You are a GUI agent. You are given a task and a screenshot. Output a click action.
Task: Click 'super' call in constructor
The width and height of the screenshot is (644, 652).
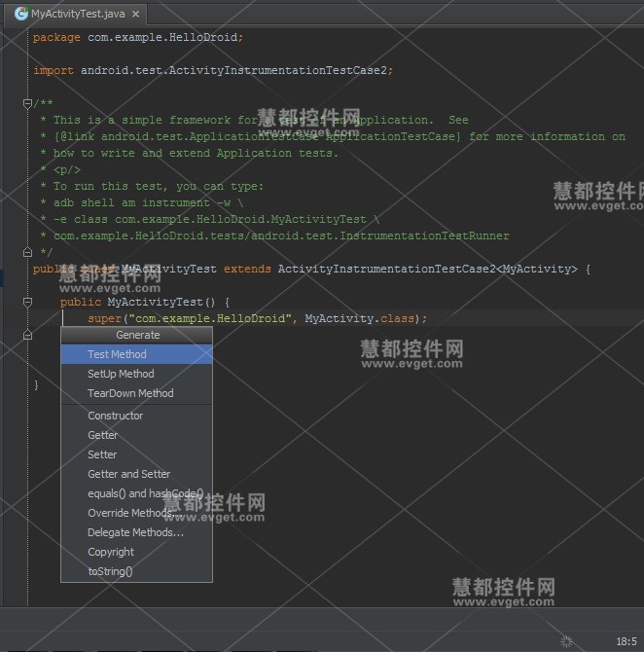(x=105, y=319)
